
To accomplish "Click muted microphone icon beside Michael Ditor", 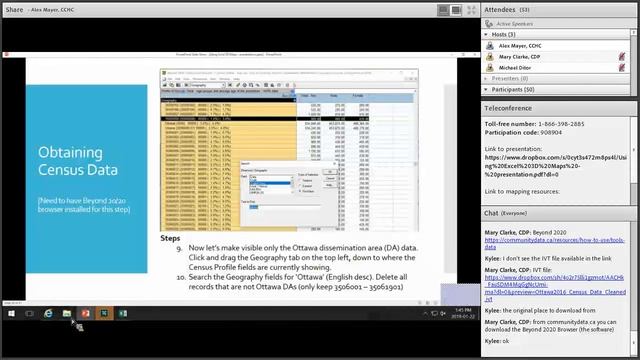I will 622,68.
